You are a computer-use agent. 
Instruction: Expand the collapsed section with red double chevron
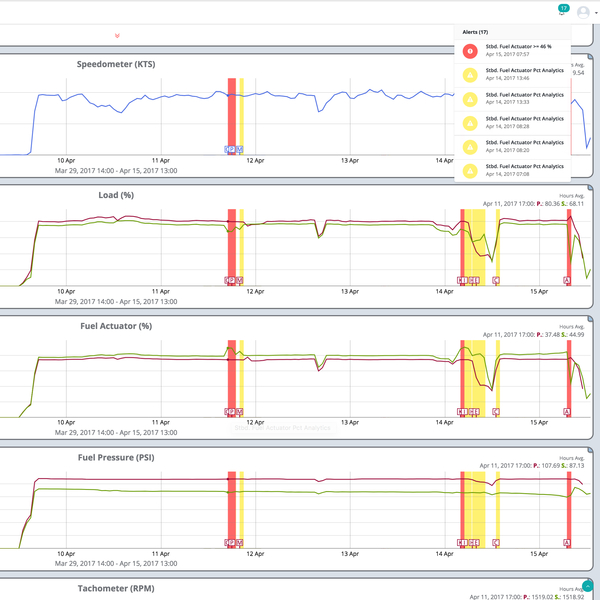(x=118, y=35)
